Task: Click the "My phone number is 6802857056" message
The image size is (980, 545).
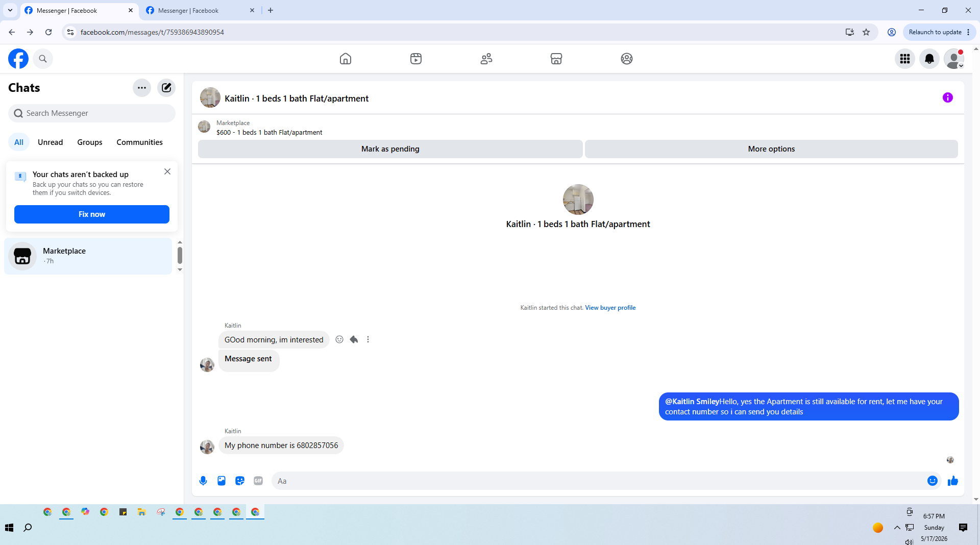Action: (x=281, y=445)
